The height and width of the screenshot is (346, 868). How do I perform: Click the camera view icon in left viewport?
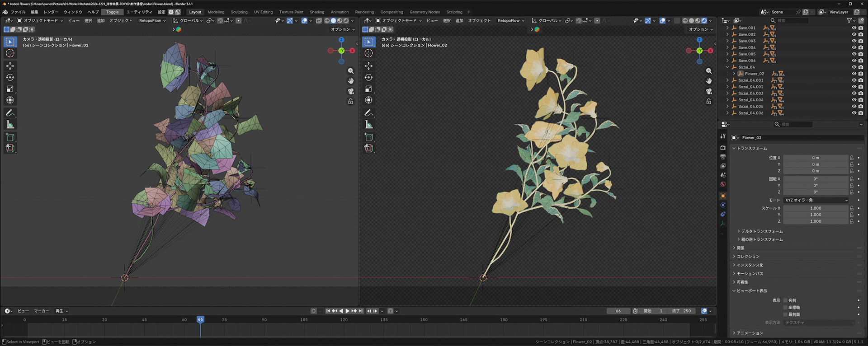[x=350, y=91]
